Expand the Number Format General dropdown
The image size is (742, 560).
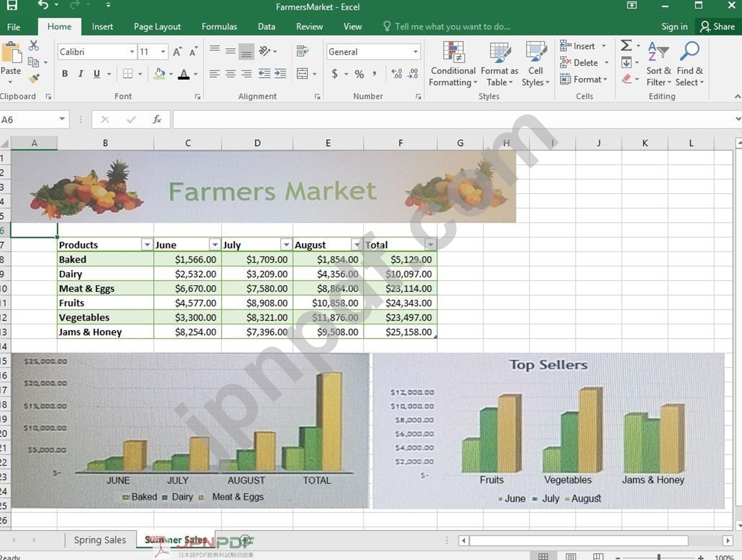[x=415, y=52]
